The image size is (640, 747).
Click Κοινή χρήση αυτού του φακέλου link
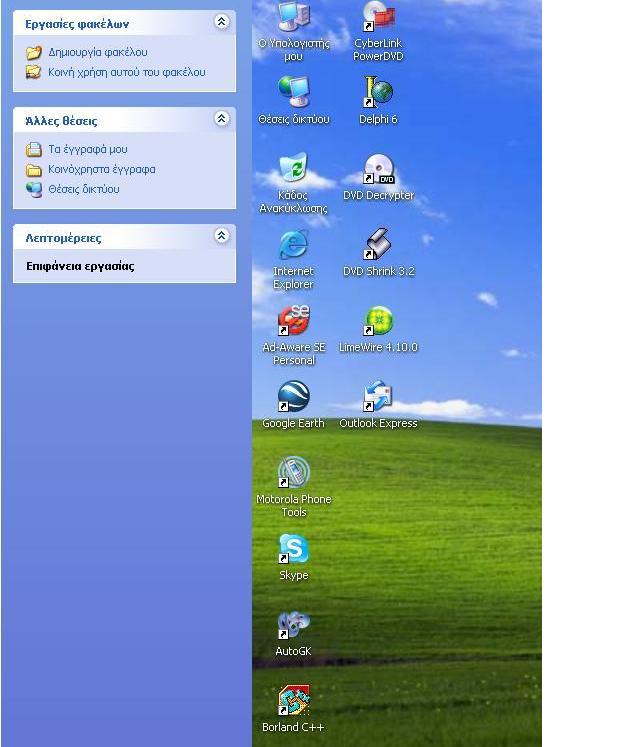point(127,72)
